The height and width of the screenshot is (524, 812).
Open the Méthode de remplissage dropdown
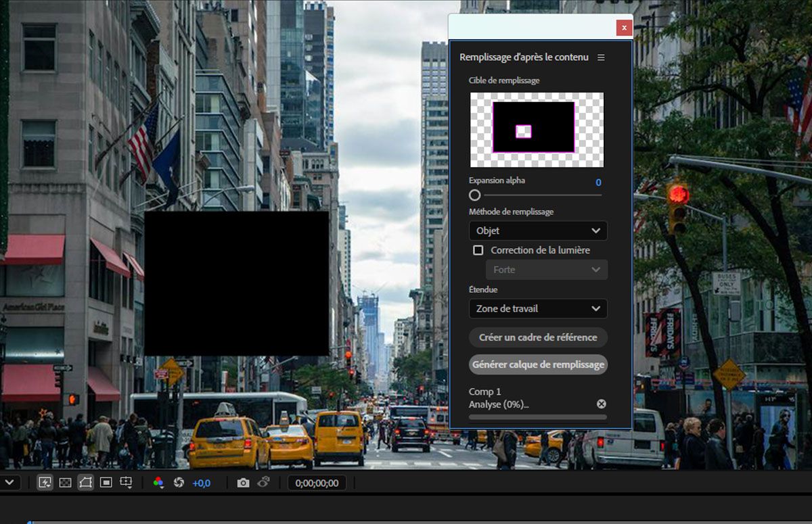(x=538, y=231)
